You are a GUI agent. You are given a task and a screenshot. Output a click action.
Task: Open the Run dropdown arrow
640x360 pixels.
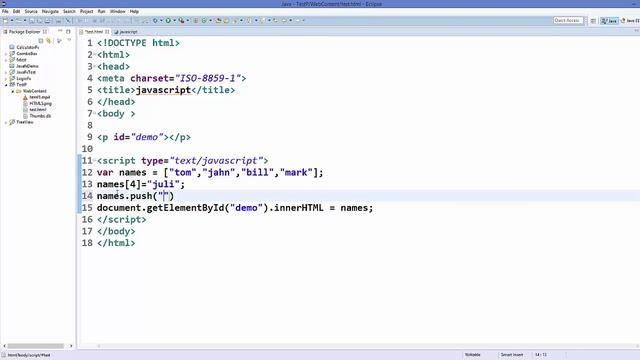point(174,20)
